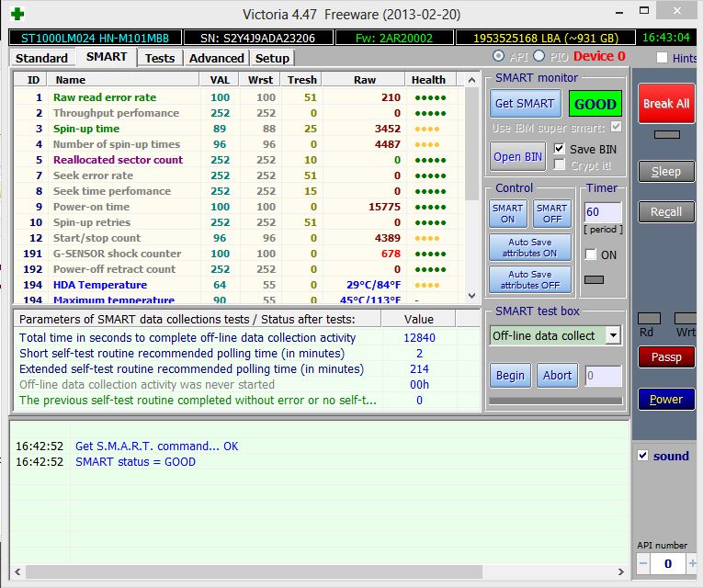Screen dimensions: 703x588
Task: Click the green GOOD status indicator
Action: (595, 104)
